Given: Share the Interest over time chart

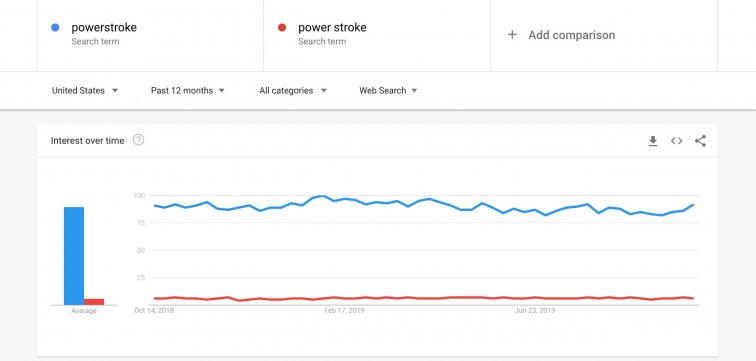Looking at the screenshot, I should pos(700,141).
